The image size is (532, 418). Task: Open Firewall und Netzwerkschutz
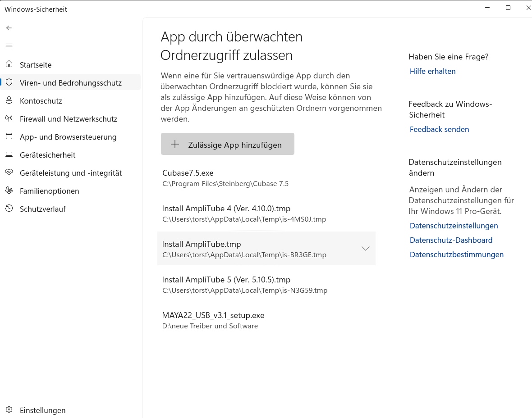[x=71, y=118]
